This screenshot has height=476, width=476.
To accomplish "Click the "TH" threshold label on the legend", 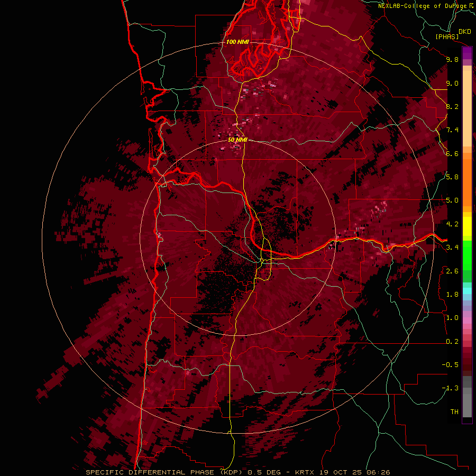I will [454, 412].
